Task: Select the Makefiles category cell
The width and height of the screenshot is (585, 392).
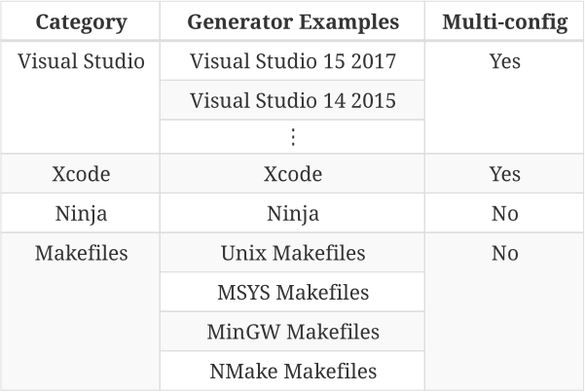Action: pos(83,253)
